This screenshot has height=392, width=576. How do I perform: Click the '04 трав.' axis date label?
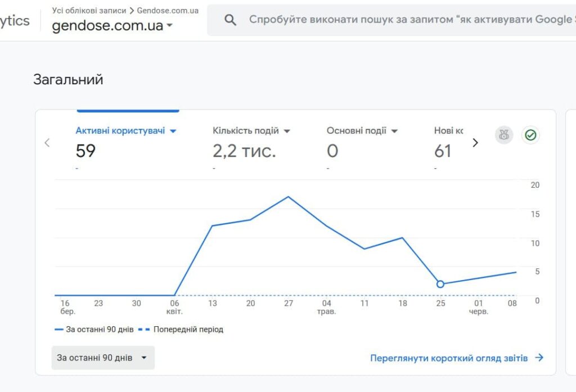coord(327,307)
